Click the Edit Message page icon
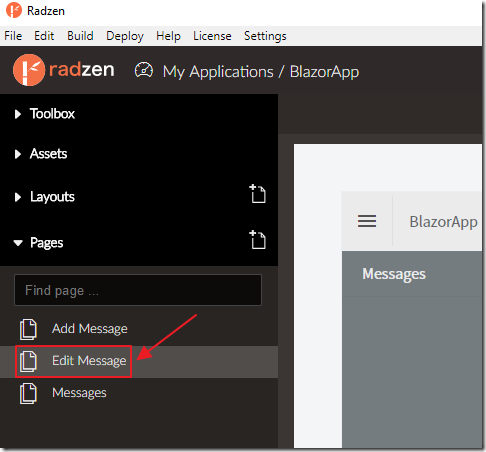Viewport: 486px width, 452px height. [x=28, y=361]
